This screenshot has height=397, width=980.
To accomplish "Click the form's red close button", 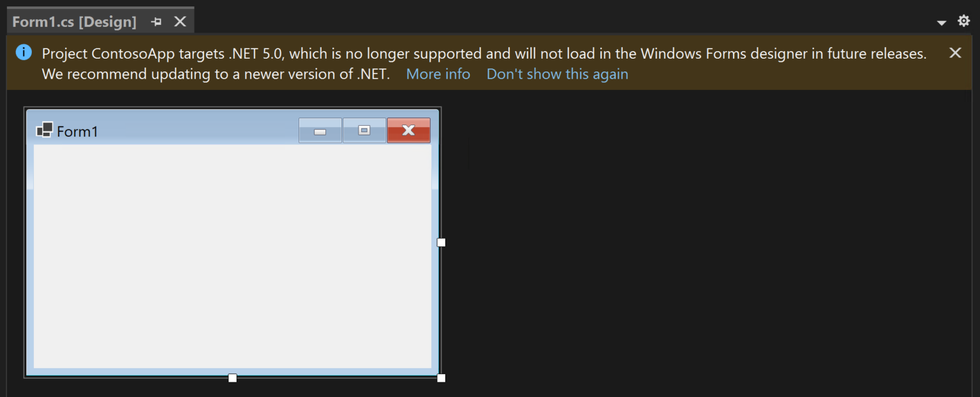I will 408,130.
